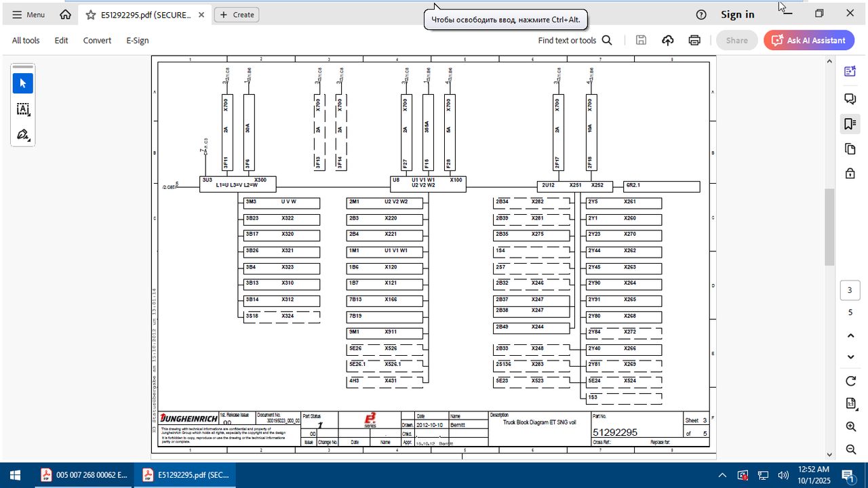The image size is (868, 488).
Task: Zoom in with the magnifier plus
Action: point(850,426)
